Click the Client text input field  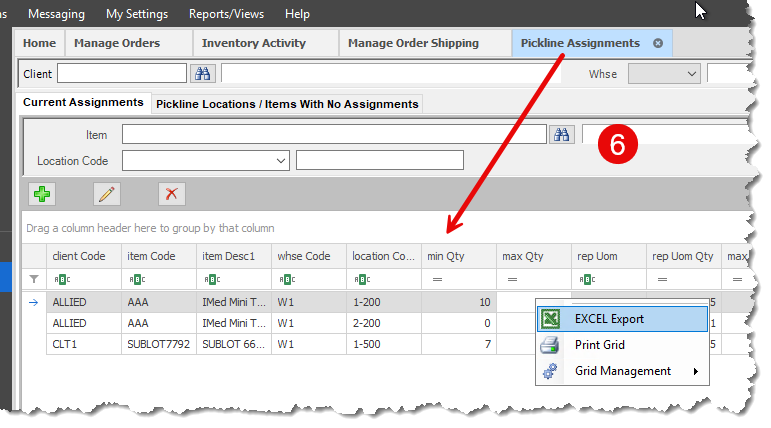pyautogui.click(x=122, y=73)
